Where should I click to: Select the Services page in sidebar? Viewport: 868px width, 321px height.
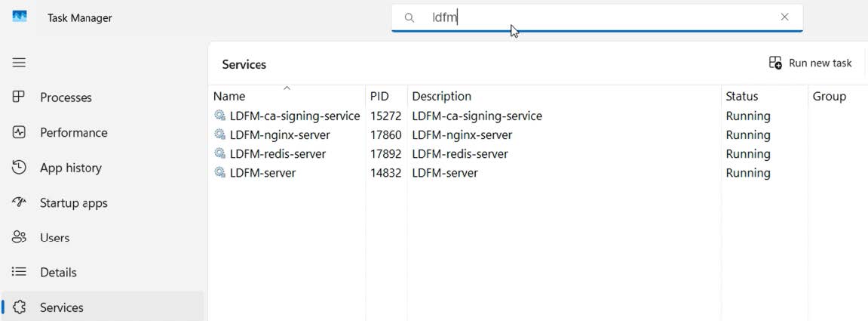103,307
